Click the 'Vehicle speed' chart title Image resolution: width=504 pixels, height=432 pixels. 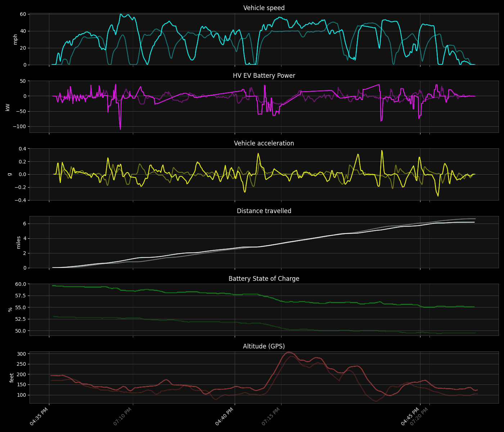click(x=264, y=8)
